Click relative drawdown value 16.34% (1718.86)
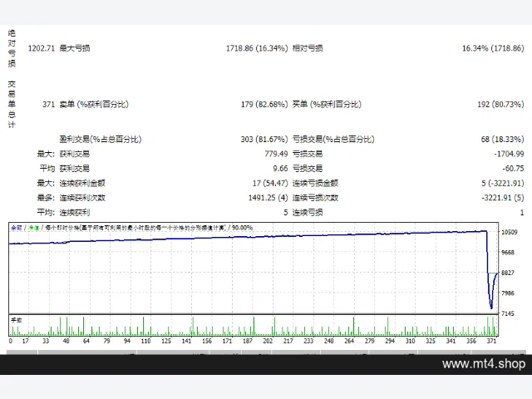This screenshot has height=399, width=532. (493, 48)
